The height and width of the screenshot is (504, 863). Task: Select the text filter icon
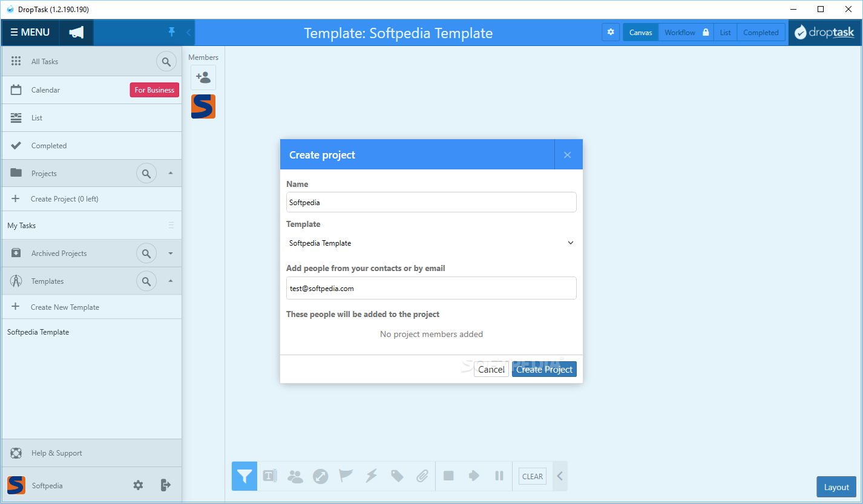pyautogui.click(x=270, y=476)
